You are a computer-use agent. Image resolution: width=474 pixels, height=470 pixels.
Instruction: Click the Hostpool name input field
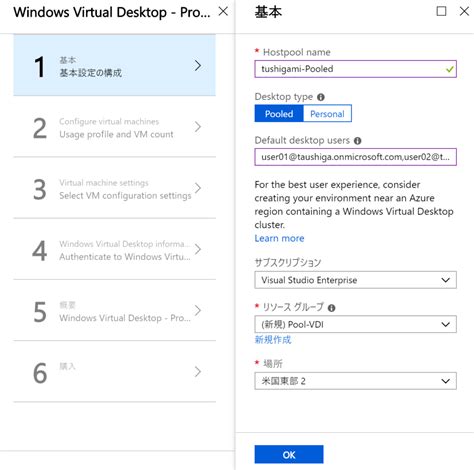coord(355,69)
